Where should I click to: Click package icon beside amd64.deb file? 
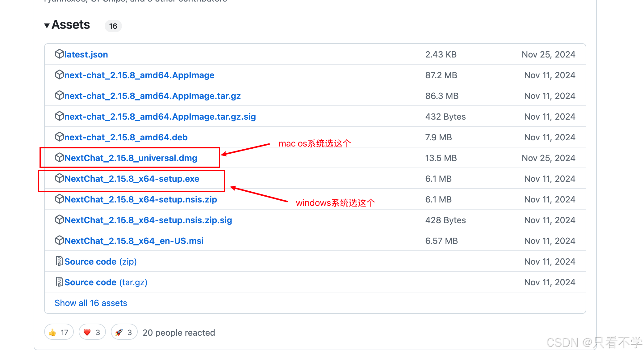59,137
